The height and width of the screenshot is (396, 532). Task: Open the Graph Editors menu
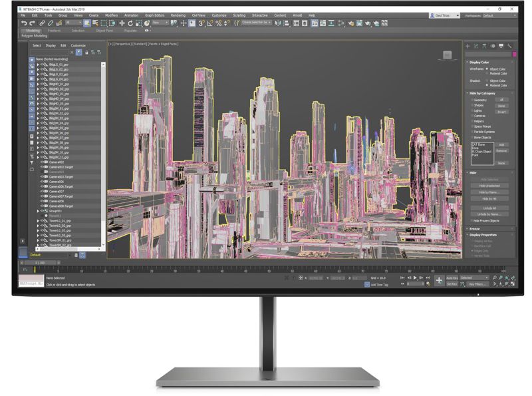coord(154,15)
